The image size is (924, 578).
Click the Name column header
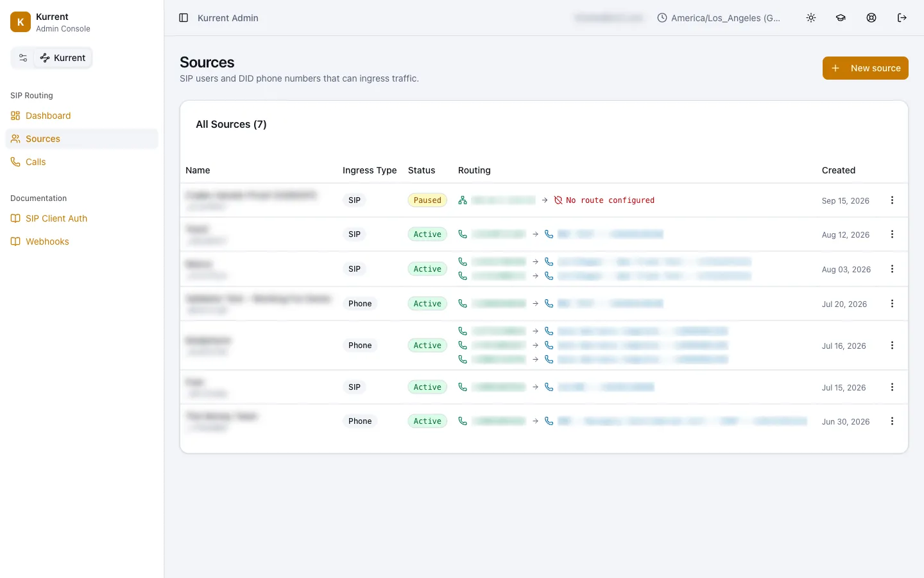[198, 170]
